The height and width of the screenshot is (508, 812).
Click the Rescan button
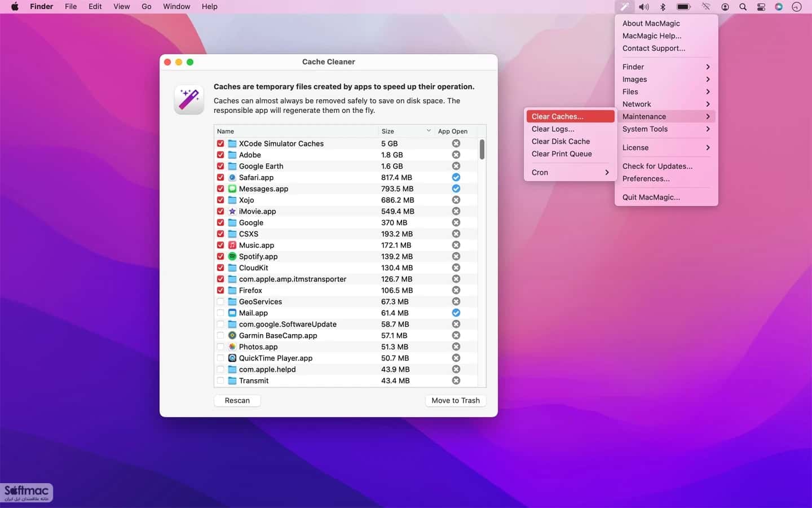pos(237,400)
